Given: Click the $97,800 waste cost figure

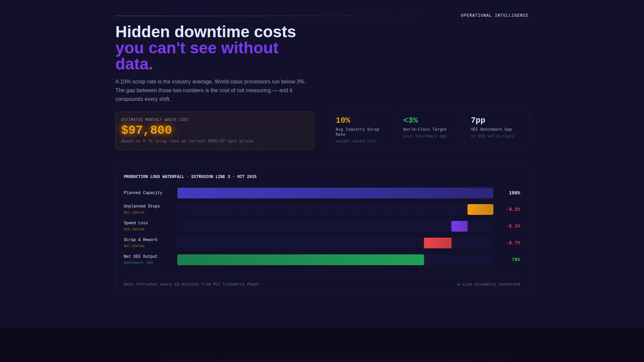Looking at the screenshot, I should pos(146,130).
